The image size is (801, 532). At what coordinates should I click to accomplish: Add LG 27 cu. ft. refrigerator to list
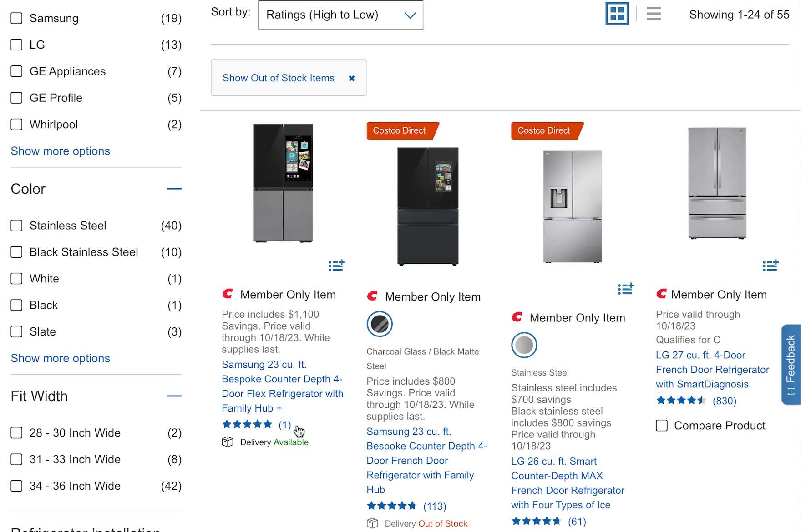click(x=770, y=265)
